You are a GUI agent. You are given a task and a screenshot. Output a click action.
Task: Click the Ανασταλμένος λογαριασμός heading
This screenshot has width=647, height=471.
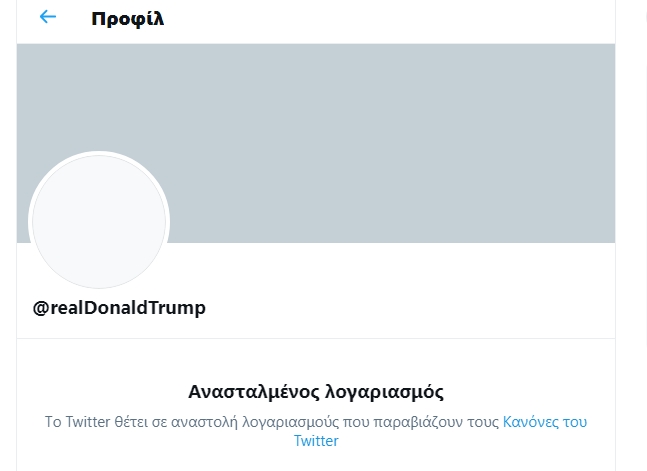316,392
